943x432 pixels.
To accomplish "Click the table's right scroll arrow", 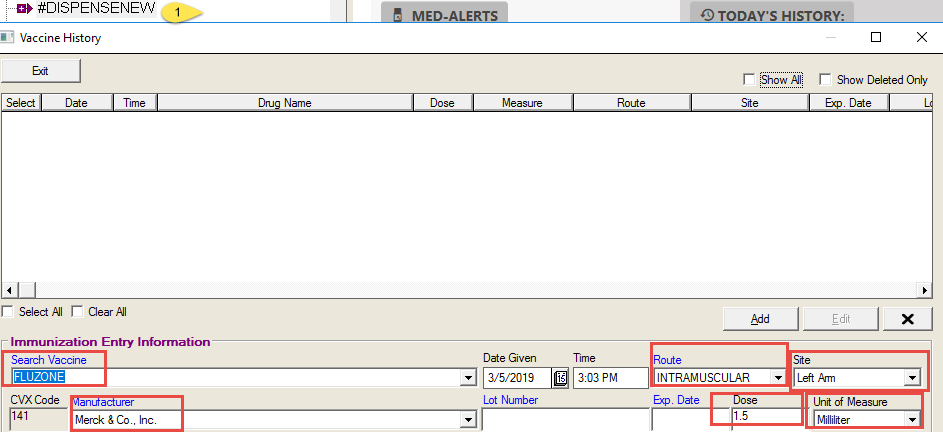I will point(926,290).
